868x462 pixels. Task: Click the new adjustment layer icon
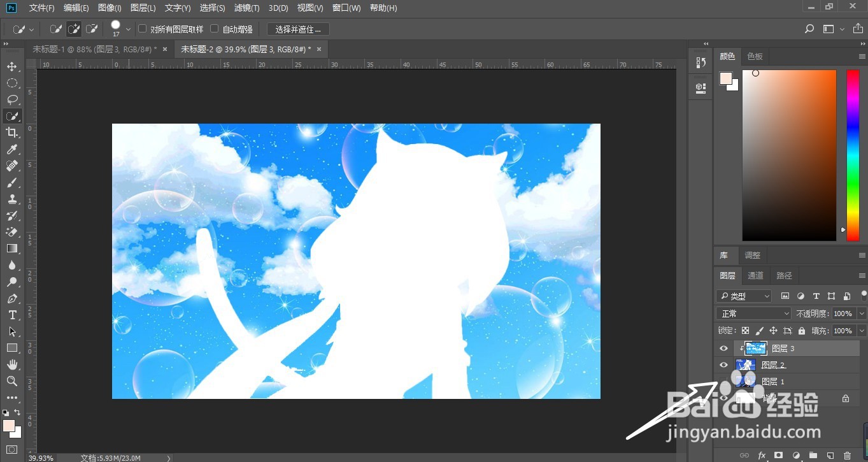(795, 456)
